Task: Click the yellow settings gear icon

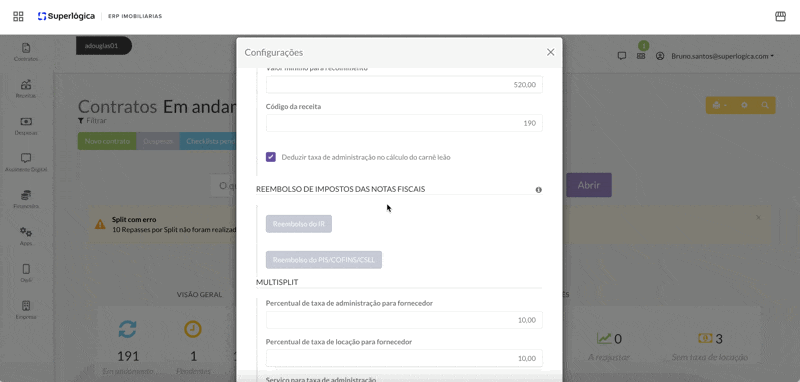Action: click(744, 105)
